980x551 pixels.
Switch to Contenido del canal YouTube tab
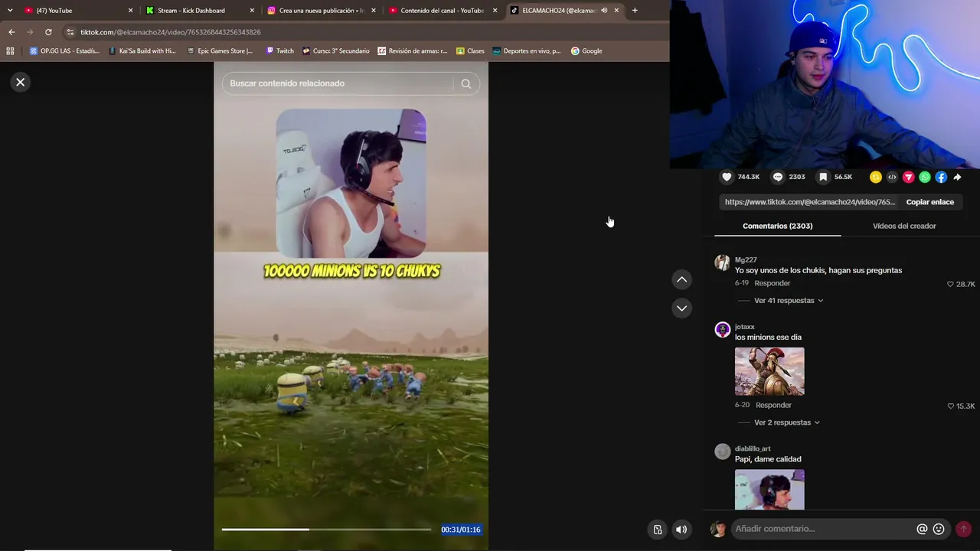click(x=443, y=11)
